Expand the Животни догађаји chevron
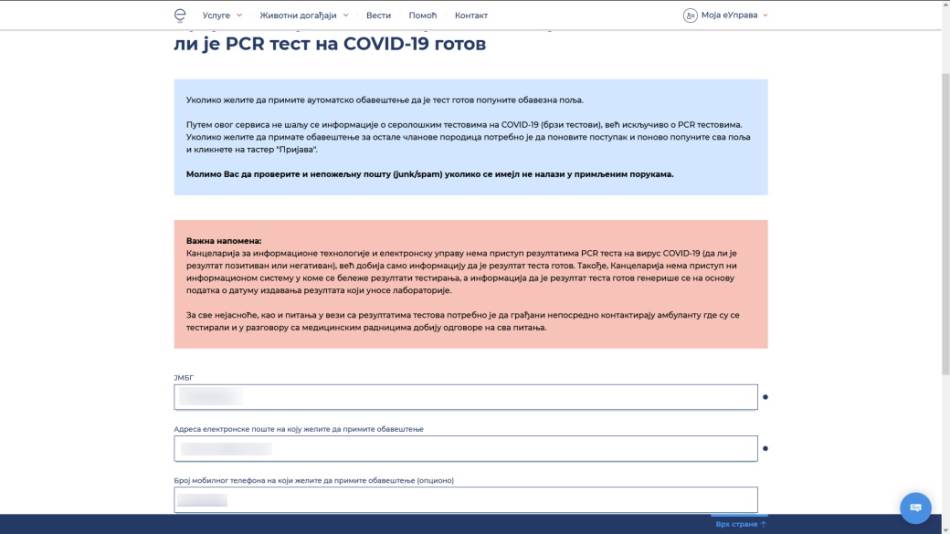Image resolution: width=950 pixels, height=534 pixels. [346, 15]
